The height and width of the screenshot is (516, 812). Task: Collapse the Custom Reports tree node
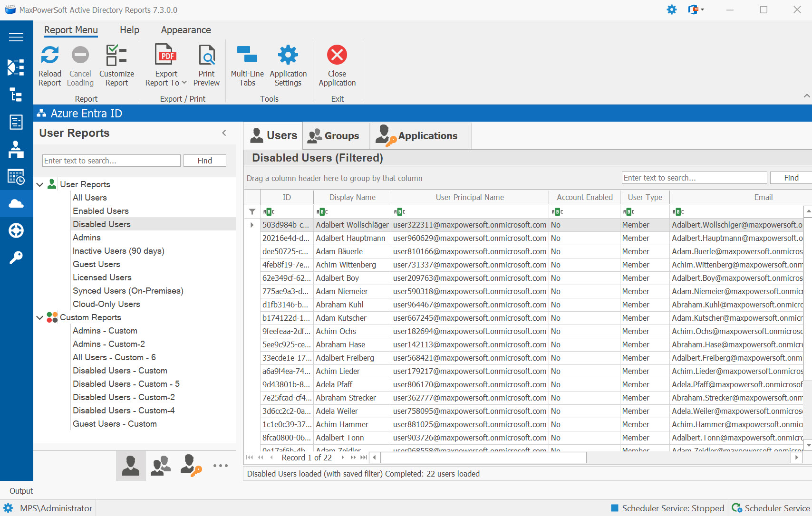pos(40,317)
